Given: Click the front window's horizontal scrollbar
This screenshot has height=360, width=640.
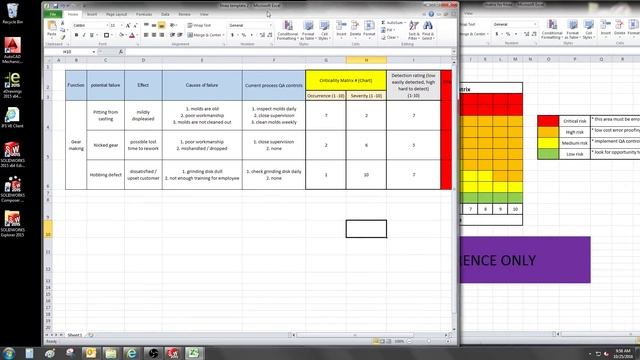Looking at the screenshot, I should click(x=371, y=335).
